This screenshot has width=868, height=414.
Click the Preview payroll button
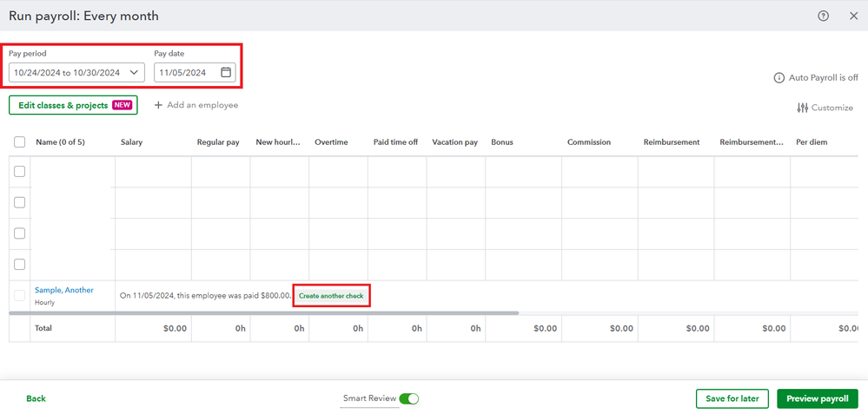[x=818, y=398]
